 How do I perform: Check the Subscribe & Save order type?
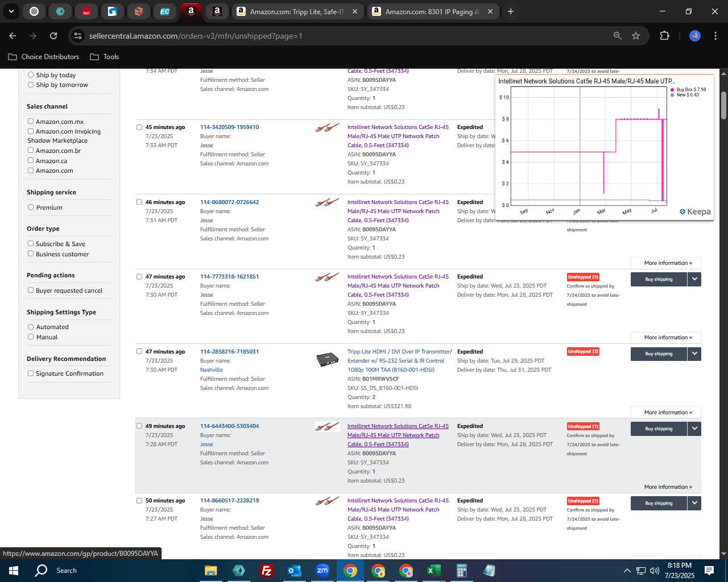point(31,243)
